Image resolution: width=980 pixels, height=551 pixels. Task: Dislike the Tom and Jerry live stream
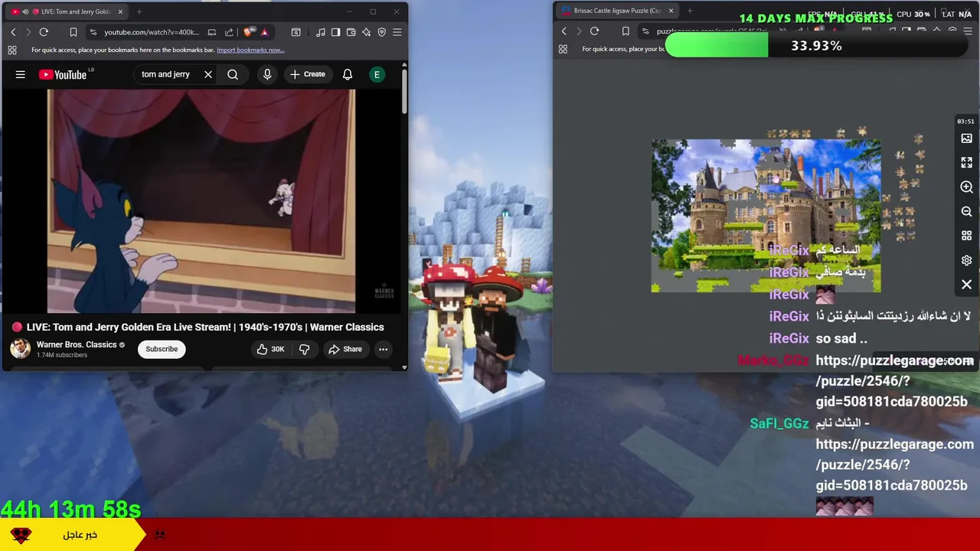click(x=304, y=349)
